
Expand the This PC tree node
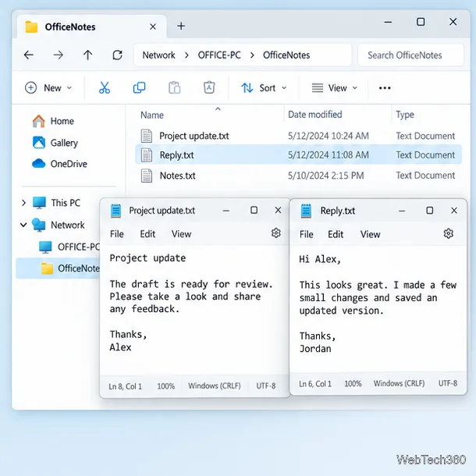coord(23,202)
